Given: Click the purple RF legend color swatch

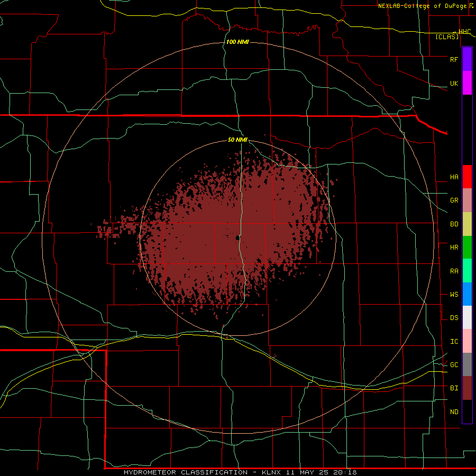Looking at the screenshot, I should [x=467, y=59].
